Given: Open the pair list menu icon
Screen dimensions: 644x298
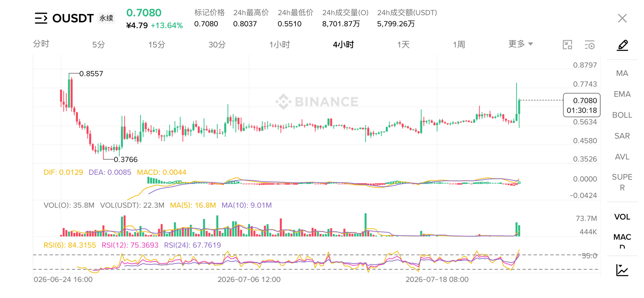Looking at the screenshot, I should (x=41, y=18).
